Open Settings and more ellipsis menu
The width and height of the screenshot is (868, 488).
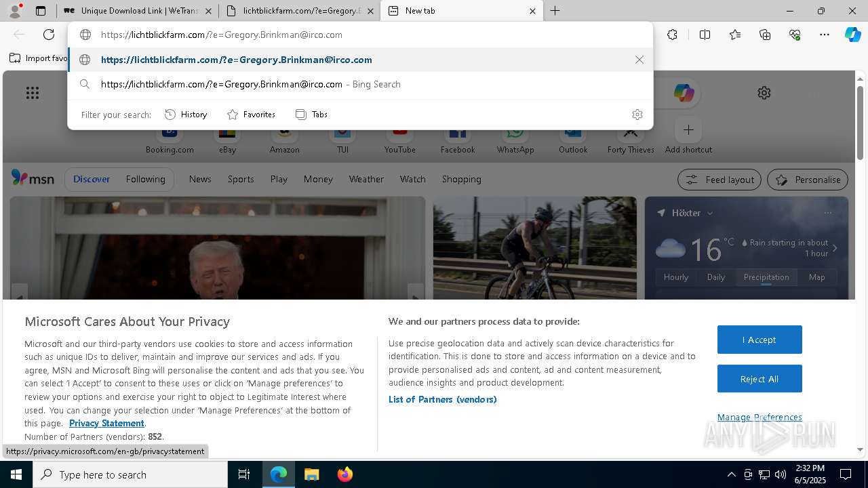pos(825,35)
